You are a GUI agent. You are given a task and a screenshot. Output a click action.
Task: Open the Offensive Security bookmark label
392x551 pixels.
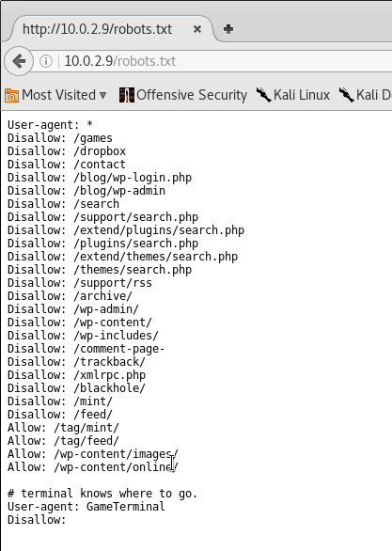[x=192, y=95]
